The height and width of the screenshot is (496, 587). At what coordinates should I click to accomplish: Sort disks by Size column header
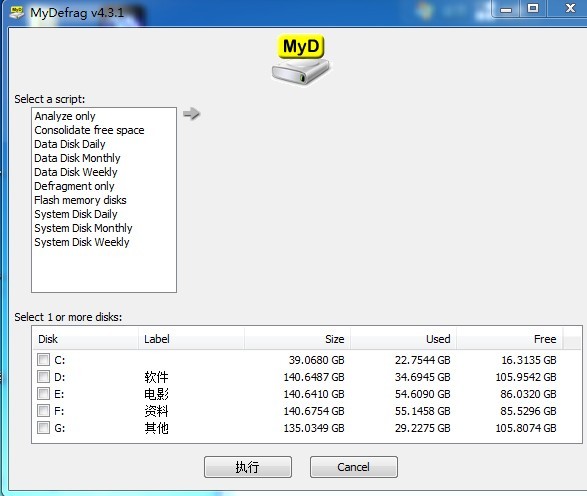pos(297,339)
